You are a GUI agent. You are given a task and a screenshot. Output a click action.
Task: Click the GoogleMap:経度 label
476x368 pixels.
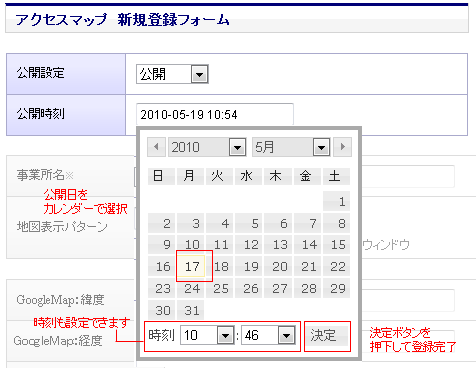(x=58, y=341)
